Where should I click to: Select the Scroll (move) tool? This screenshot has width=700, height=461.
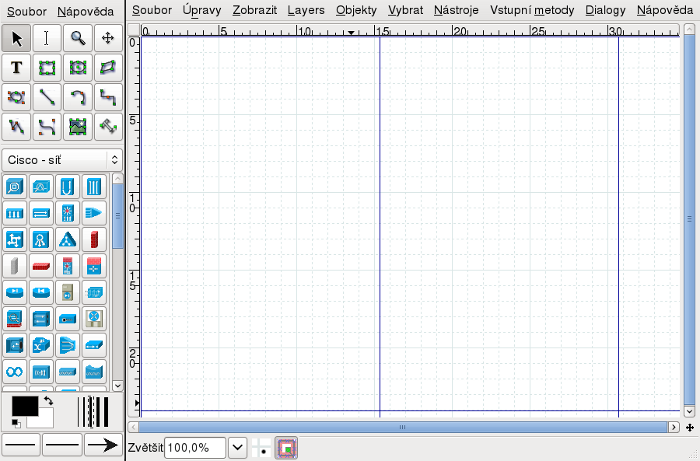click(x=107, y=39)
